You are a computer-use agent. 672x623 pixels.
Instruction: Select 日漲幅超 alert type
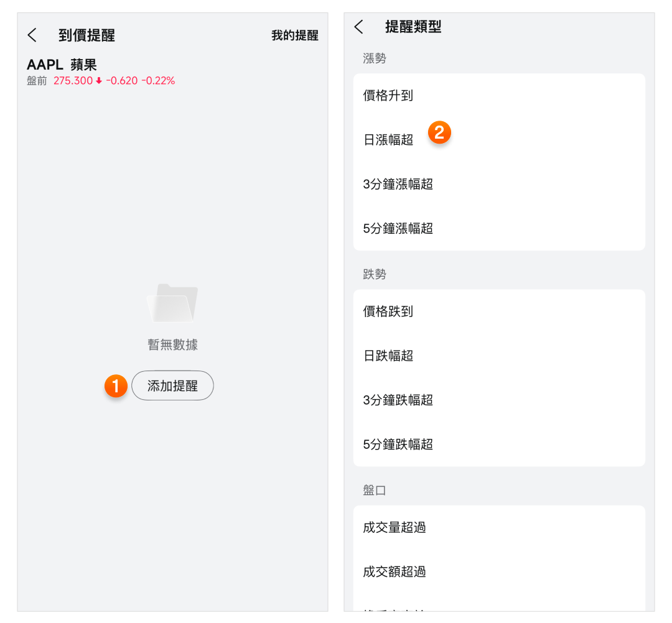click(x=388, y=140)
